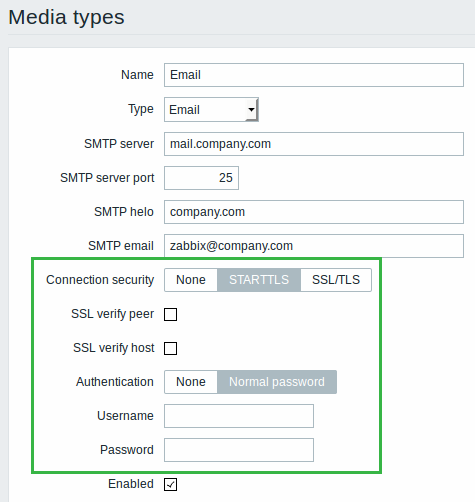475x502 pixels.
Task: Focus the SMTP server port field
Action: pyautogui.click(x=201, y=178)
